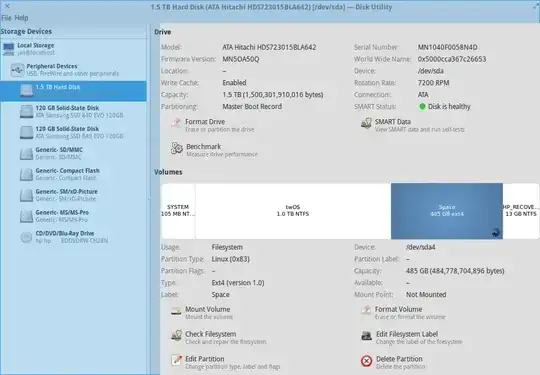The height and width of the screenshot is (375, 540).
Task: Close the Disk Utility window
Action: click(7, 6)
